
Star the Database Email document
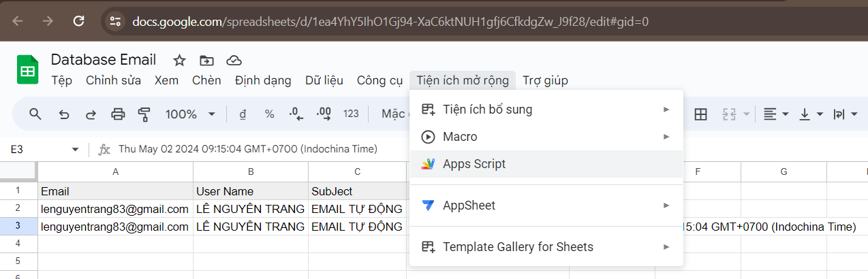[x=179, y=61]
